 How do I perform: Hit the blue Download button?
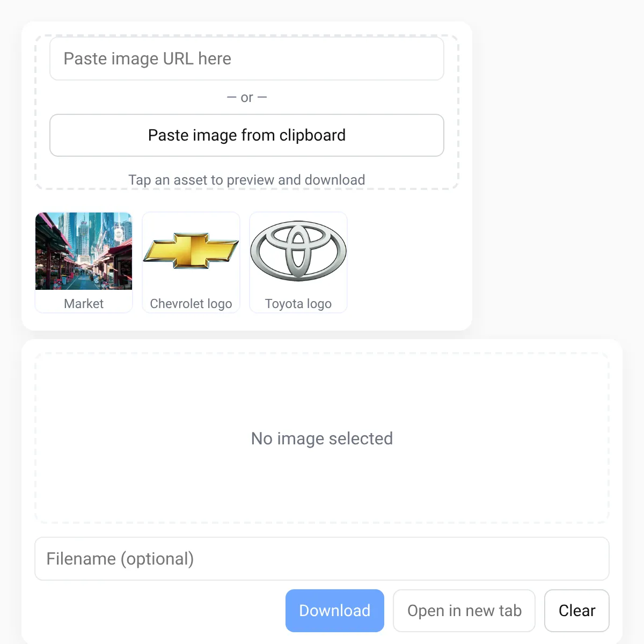(x=335, y=611)
